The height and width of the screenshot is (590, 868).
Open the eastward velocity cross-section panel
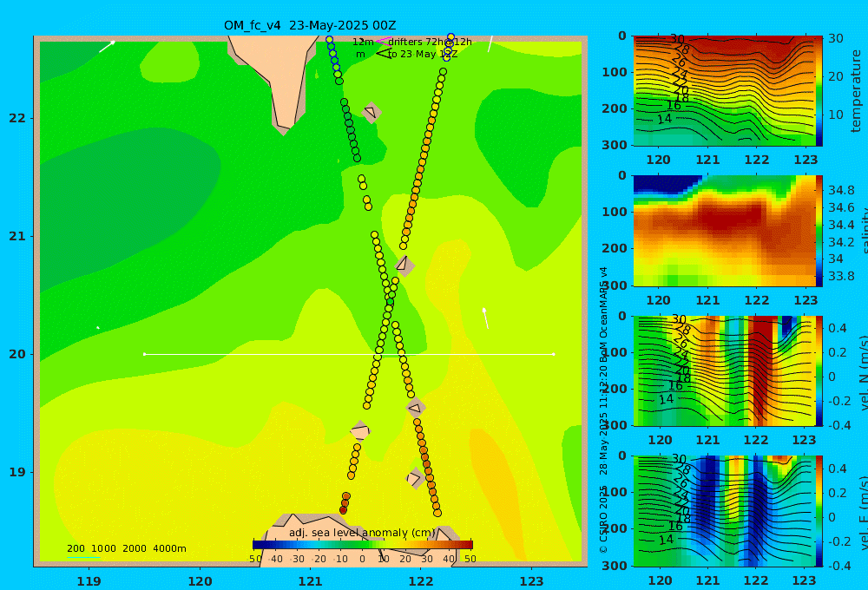(x=724, y=511)
